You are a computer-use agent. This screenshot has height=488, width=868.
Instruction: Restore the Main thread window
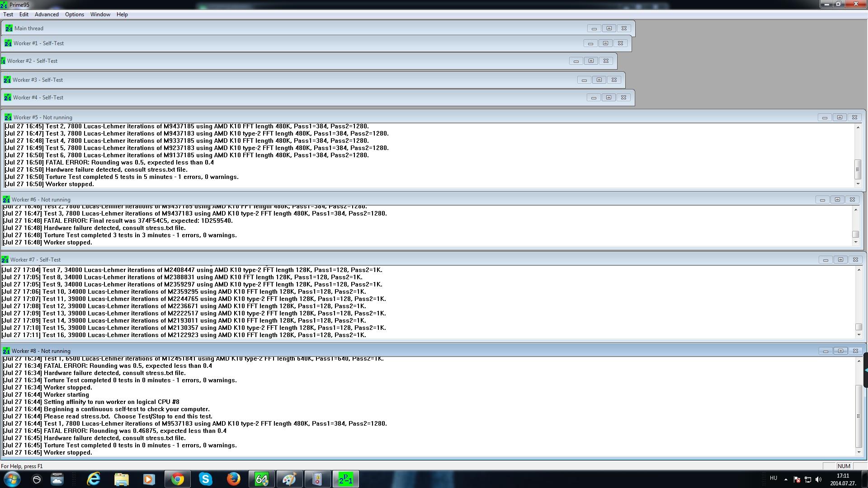(609, 28)
